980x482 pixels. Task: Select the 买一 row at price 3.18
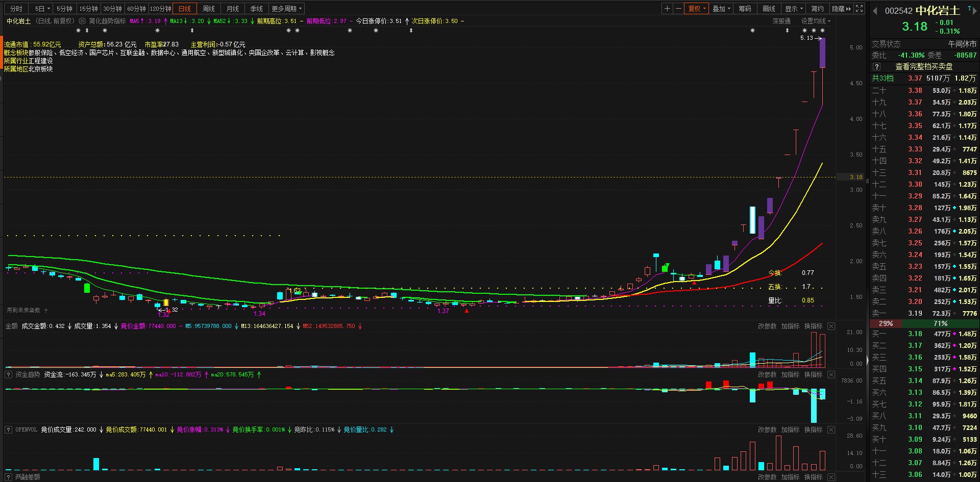click(x=924, y=334)
